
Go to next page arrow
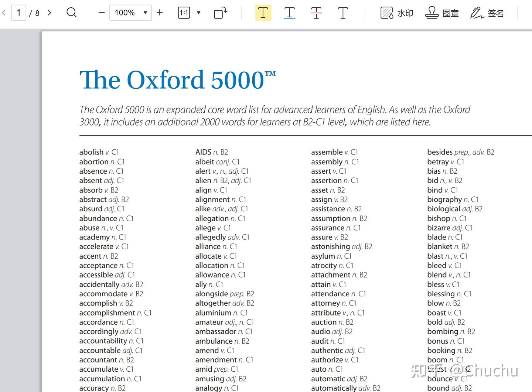coord(50,13)
